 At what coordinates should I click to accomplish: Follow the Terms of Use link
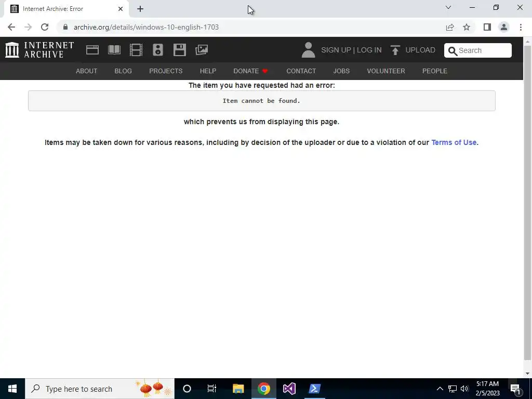tap(454, 142)
